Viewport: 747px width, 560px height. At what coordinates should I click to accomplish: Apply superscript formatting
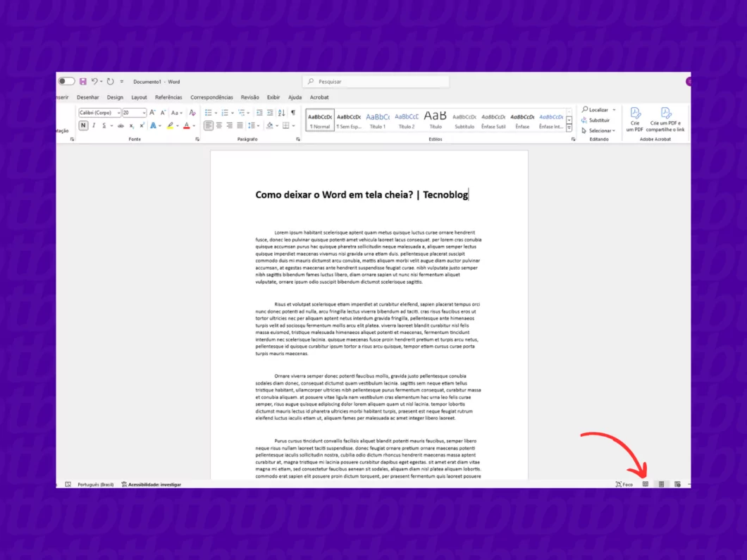(x=142, y=125)
